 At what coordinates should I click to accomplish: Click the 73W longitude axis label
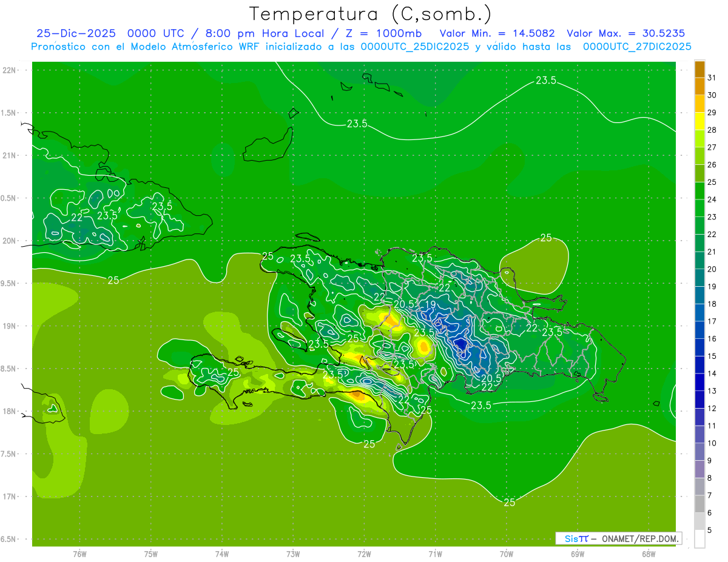(x=293, y=554)
